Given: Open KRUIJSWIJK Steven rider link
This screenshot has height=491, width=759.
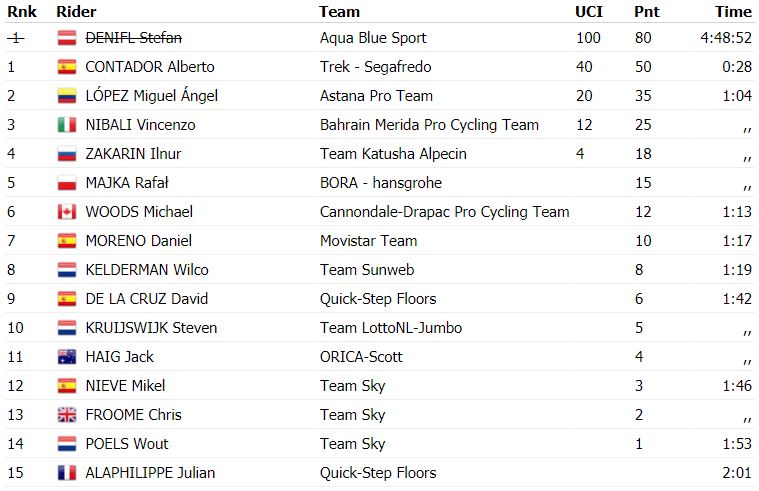Looking at the screenshot, I should tap(151, 328).
